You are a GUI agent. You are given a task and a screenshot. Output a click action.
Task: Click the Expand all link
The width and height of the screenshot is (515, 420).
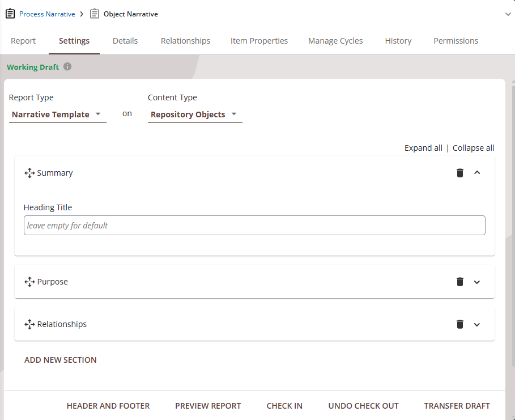click(423, 148)
